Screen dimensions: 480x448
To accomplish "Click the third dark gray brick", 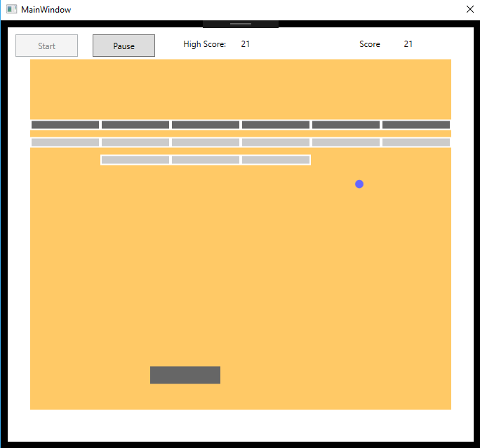I will point(206,125).
